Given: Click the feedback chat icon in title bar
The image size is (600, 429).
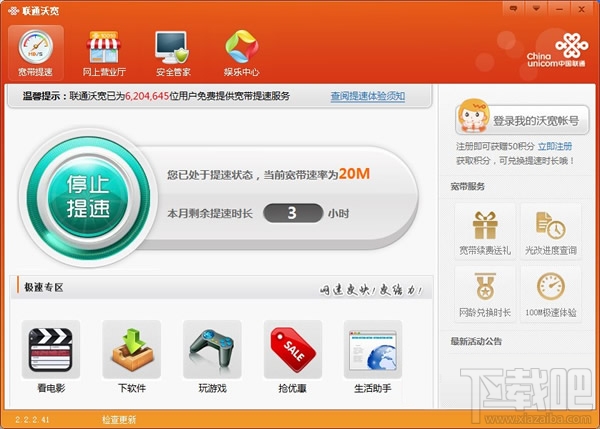Looking at the screenshot, I should pos(514,8).
